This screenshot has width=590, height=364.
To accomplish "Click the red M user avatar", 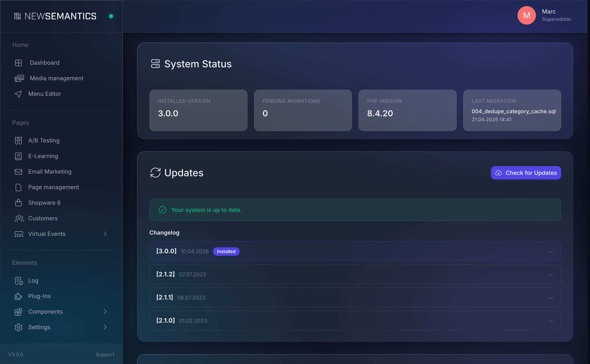I will pyautogui.click(x=527, y=15).
